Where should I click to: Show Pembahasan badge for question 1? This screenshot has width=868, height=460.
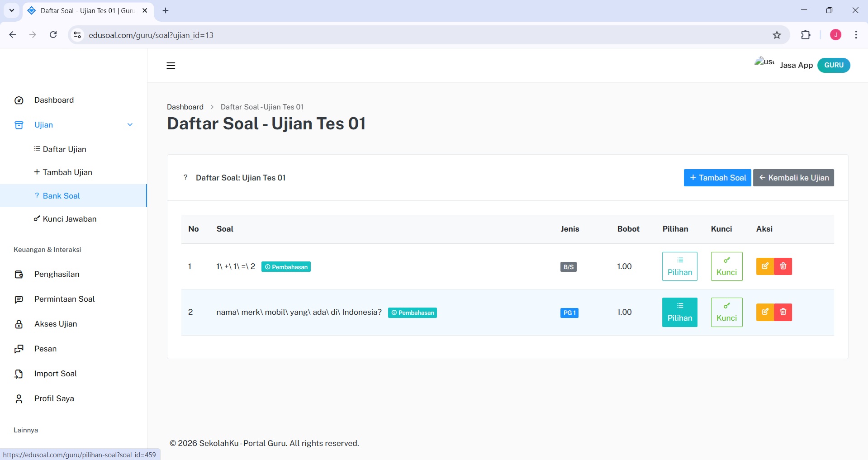[x=286, y=267]
